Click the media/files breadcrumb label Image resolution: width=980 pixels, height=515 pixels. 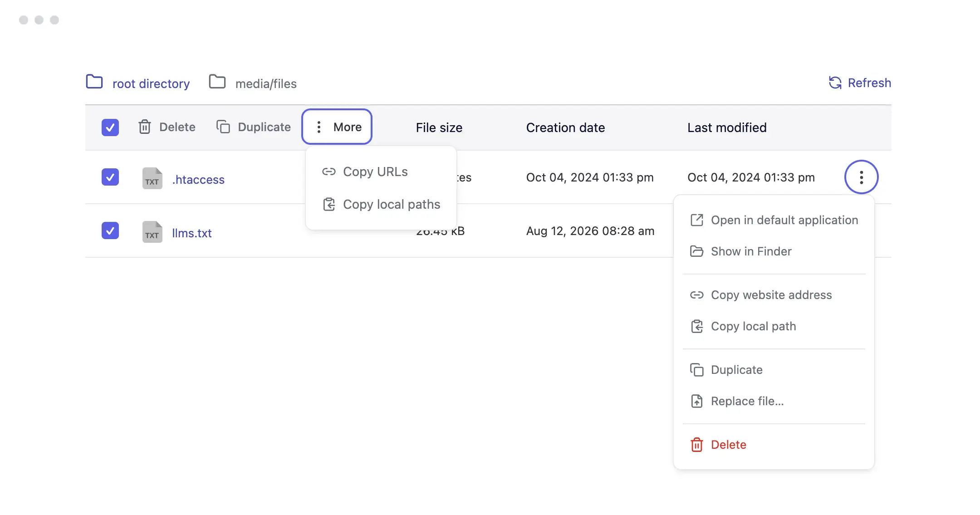click(x=266, y=83)
